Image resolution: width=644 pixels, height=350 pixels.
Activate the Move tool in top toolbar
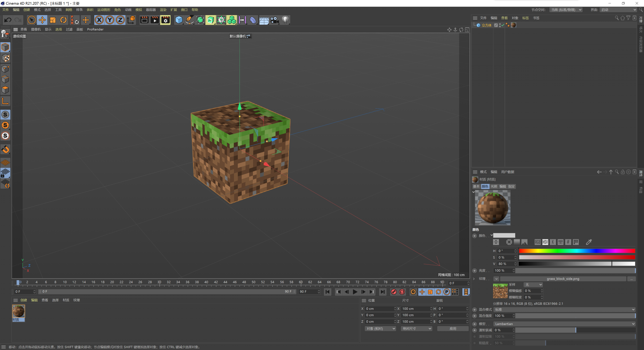coord(42,20)
